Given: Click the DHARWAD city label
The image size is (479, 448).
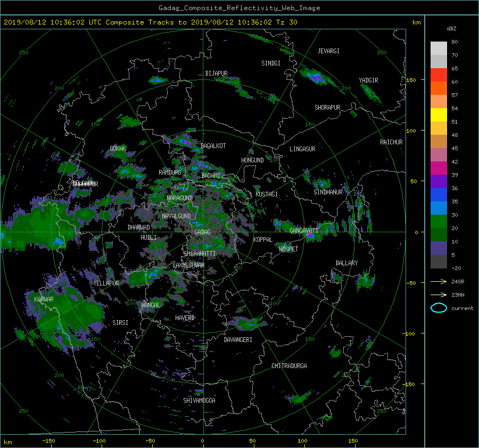Looking at the screenshot, I should pos(138,227).
